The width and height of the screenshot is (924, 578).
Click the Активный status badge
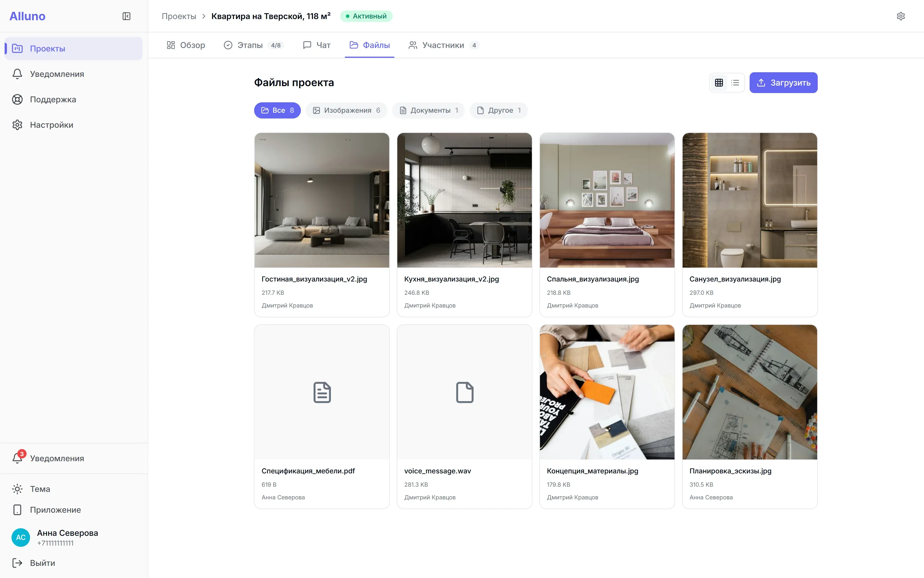(366, 16)
